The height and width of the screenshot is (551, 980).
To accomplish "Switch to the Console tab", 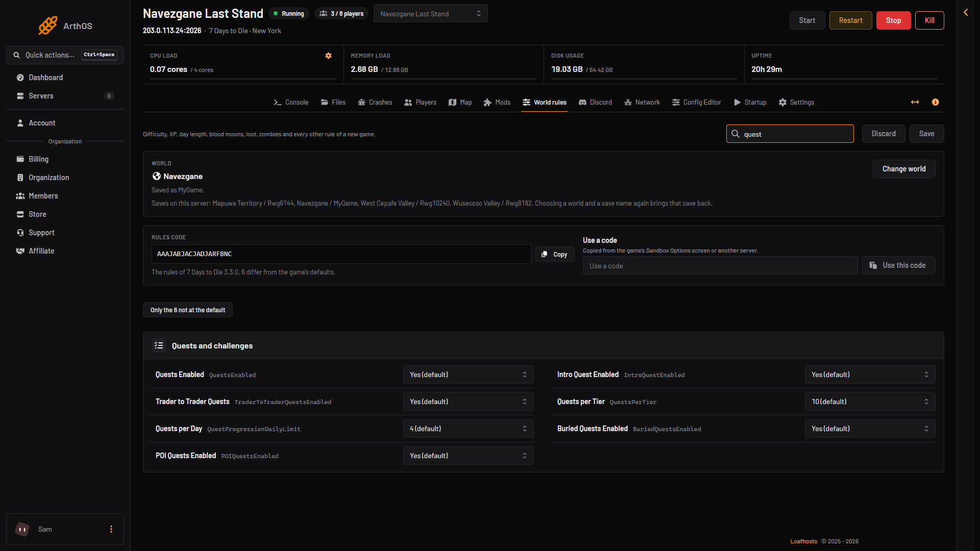I will 291,103.
